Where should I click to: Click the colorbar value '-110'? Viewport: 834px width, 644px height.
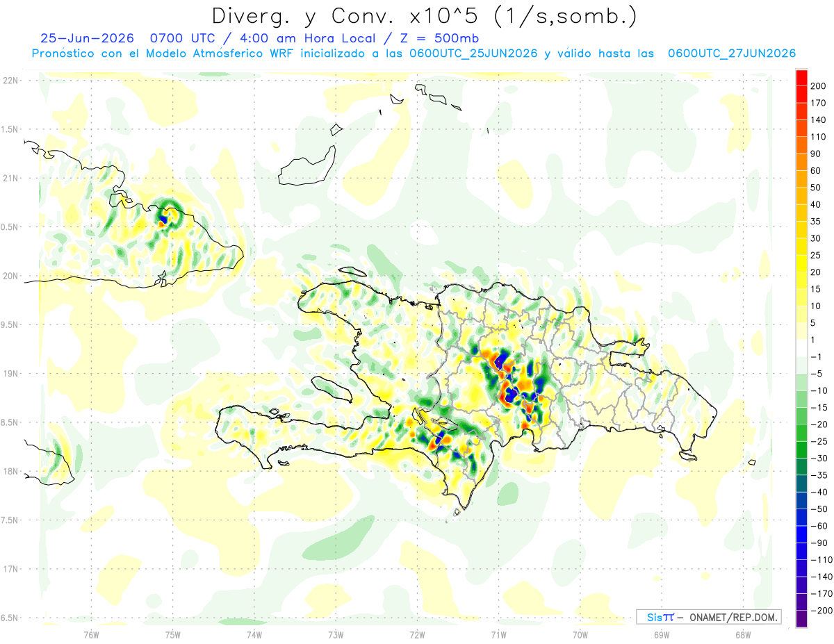point(821,559)
